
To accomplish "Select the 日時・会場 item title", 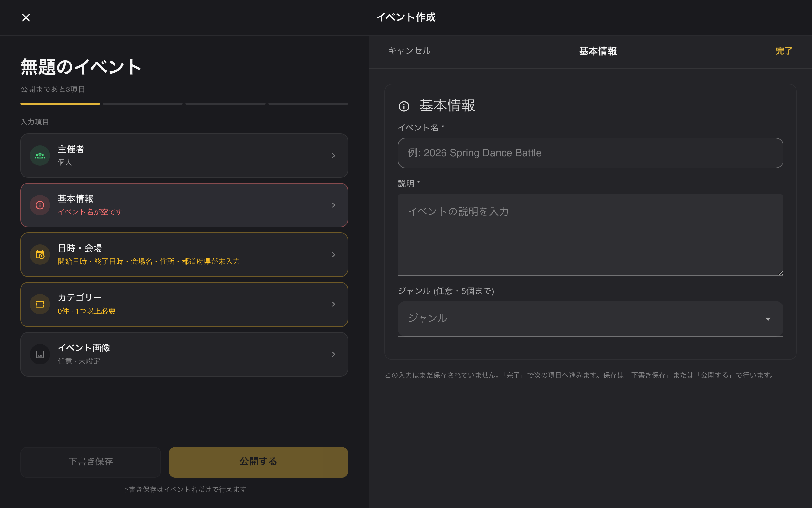I will click(80, 248).
